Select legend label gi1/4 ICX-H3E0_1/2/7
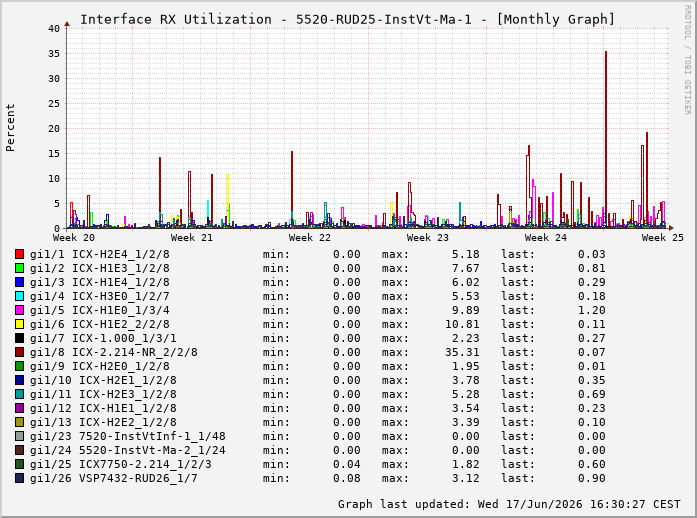Image resolution: width=697 pixels, height=518 pixels. coord(100,296)
